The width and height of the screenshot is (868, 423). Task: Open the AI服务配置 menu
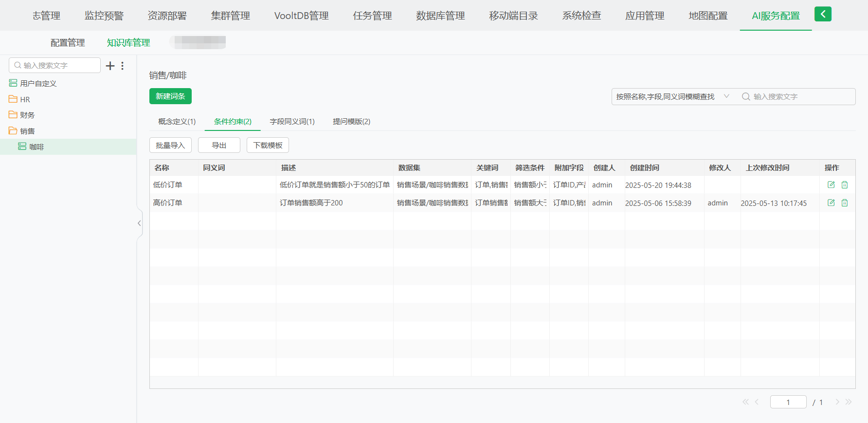pyautogui.click(x=776, y=16)
